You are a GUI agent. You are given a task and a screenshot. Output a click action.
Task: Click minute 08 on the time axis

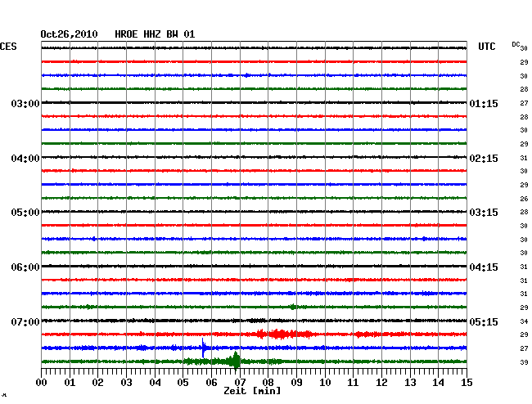pyautogui.click(x=268, y=383)
